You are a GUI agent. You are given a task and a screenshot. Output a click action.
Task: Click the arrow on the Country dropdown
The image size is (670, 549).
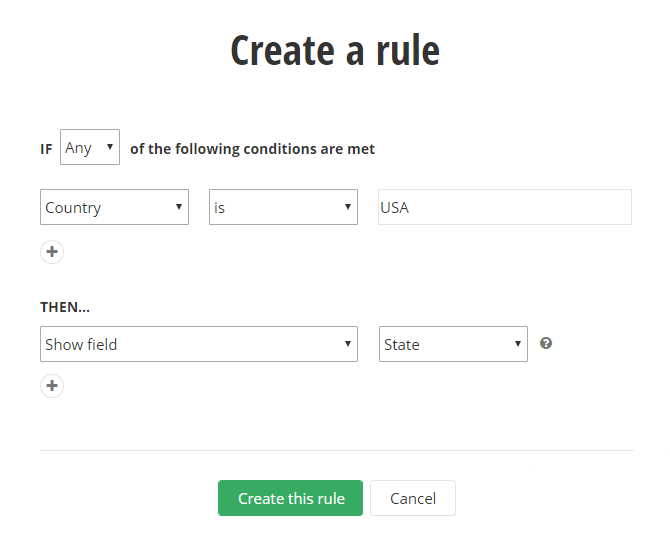178,207
